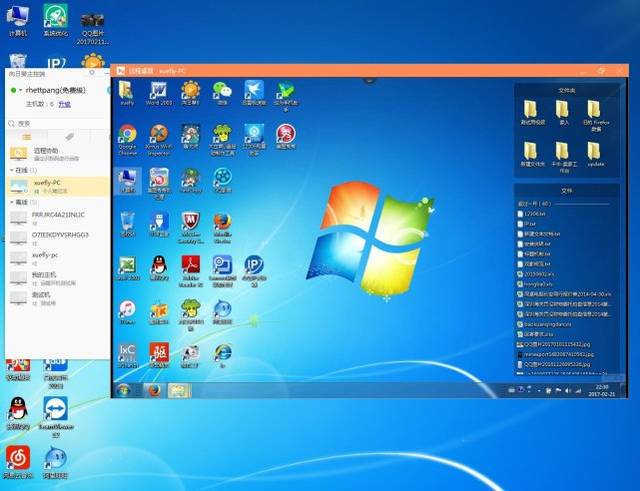Collapse the 在线 host group
This screenshot has width=640, height=491.
pyautogui.click(x=12, y=170)
